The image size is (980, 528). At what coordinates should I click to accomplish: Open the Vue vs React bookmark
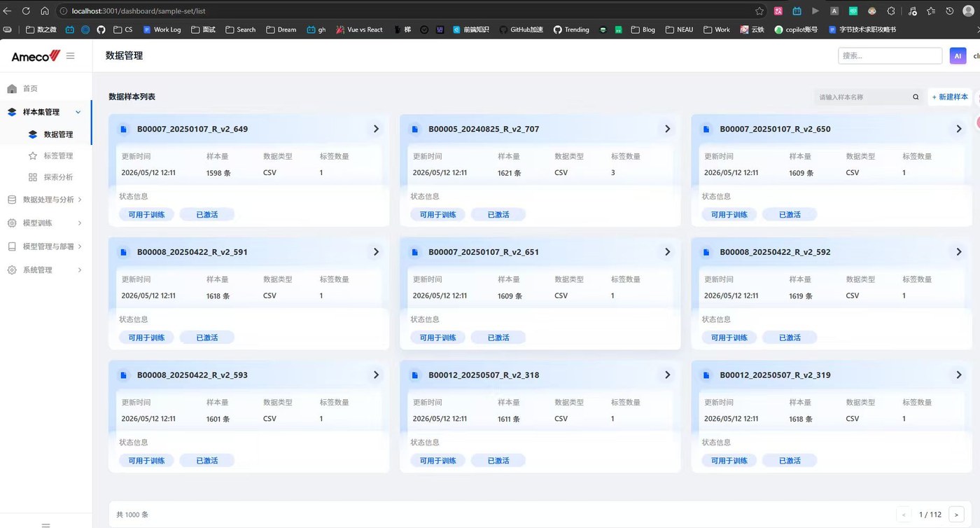359,30
